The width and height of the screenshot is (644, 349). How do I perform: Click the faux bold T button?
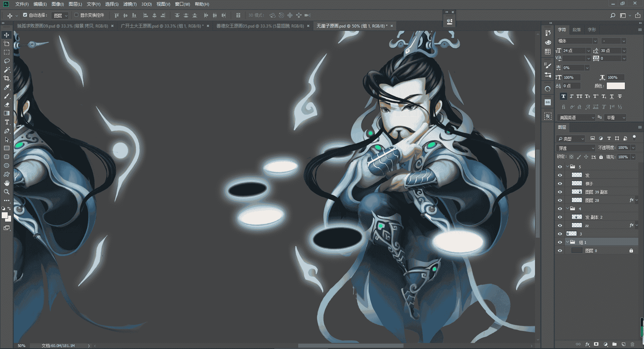tap(563, 96)
